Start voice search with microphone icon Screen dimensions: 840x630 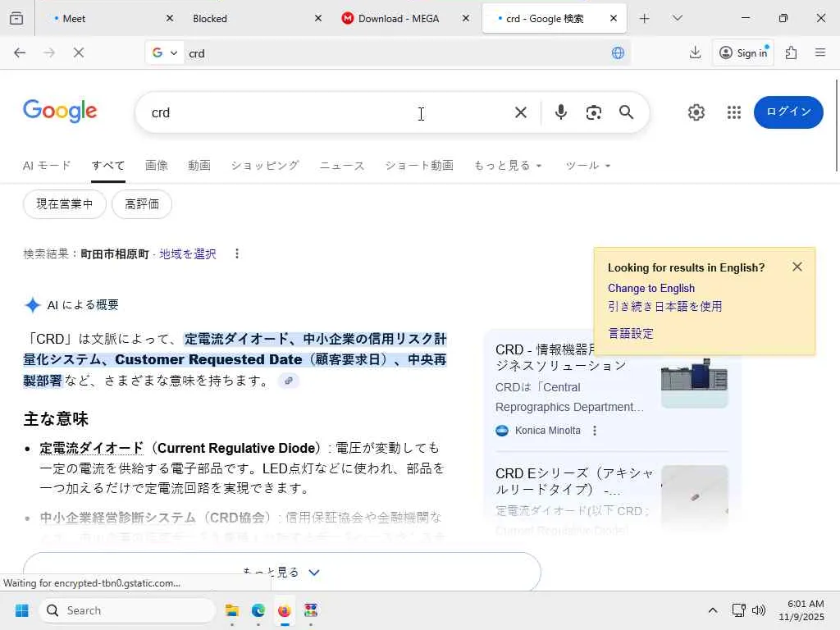click(x=561, y=112)
